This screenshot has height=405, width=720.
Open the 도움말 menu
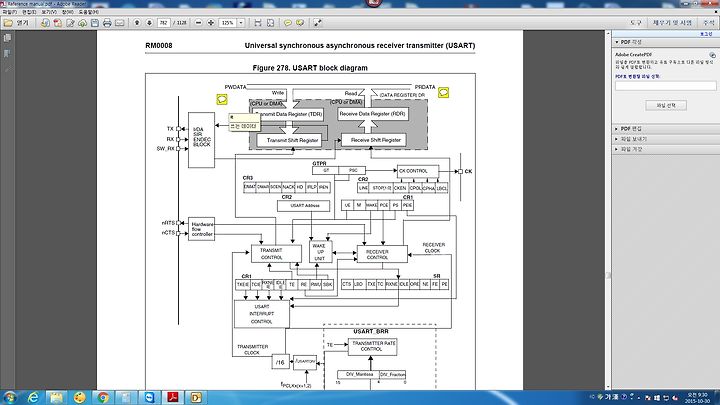[x=88, y=12]
